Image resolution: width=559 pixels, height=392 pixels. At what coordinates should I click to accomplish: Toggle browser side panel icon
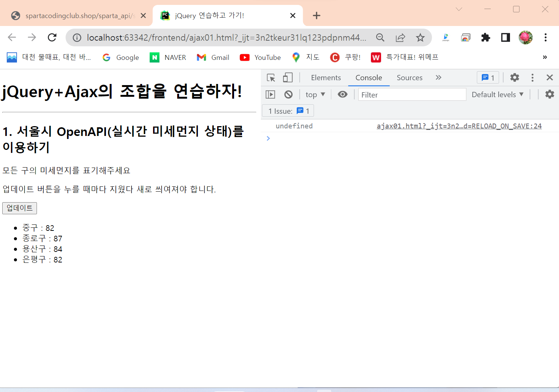[x=505, y=37]
